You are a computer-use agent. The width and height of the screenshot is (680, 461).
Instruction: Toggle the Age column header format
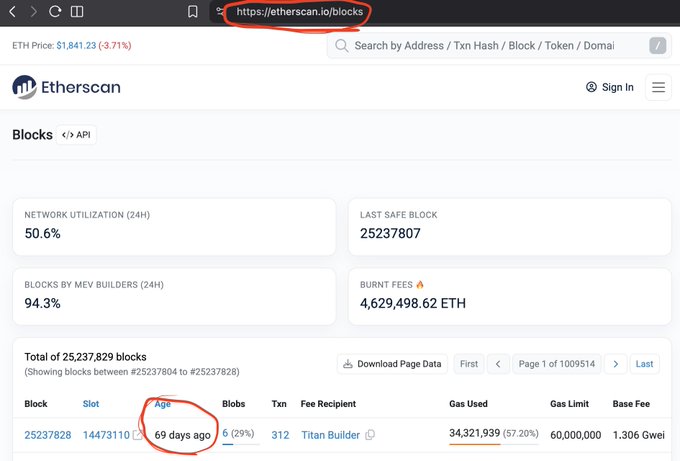pyautogui.click(x=163, y=404)
